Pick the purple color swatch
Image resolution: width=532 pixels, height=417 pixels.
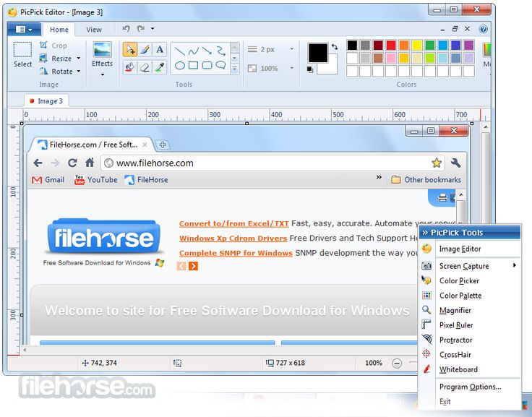[x=468, y=45]
